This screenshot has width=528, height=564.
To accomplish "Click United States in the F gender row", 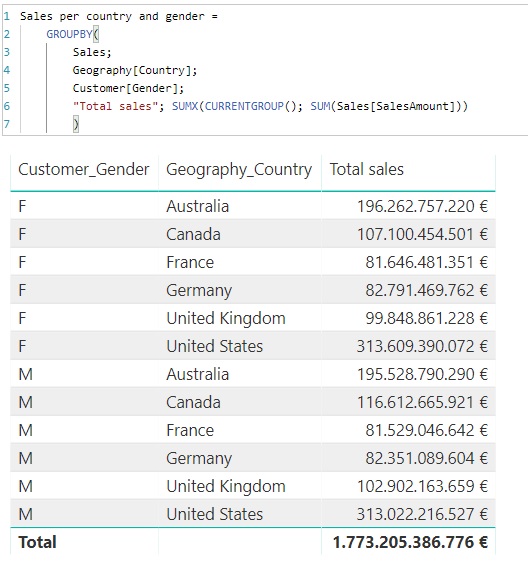I will click(x=215, y=346).
